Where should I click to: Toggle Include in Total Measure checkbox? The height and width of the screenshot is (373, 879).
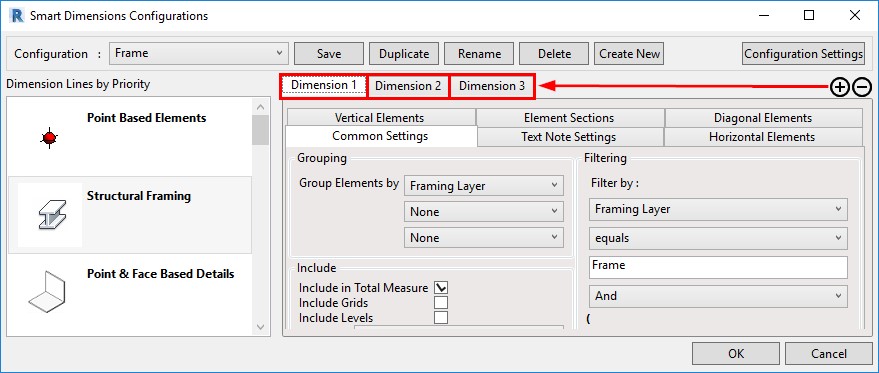(x=441, y=288)
